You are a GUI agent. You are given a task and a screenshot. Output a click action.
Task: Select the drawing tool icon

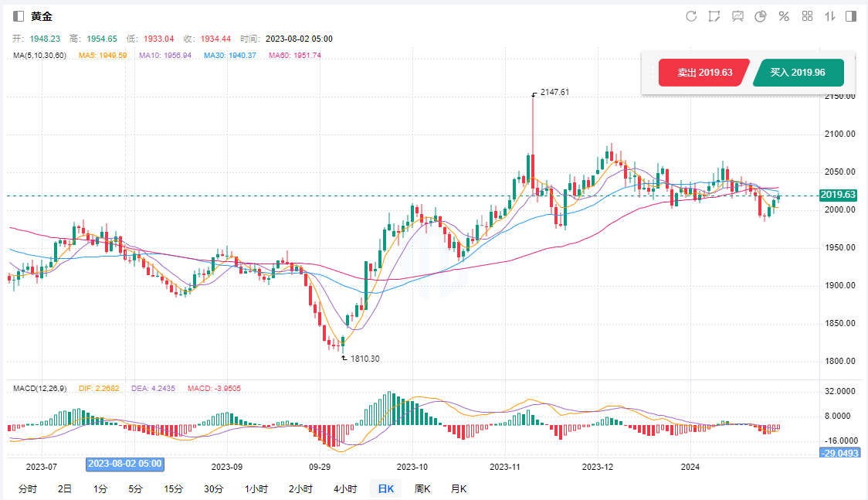714,16
